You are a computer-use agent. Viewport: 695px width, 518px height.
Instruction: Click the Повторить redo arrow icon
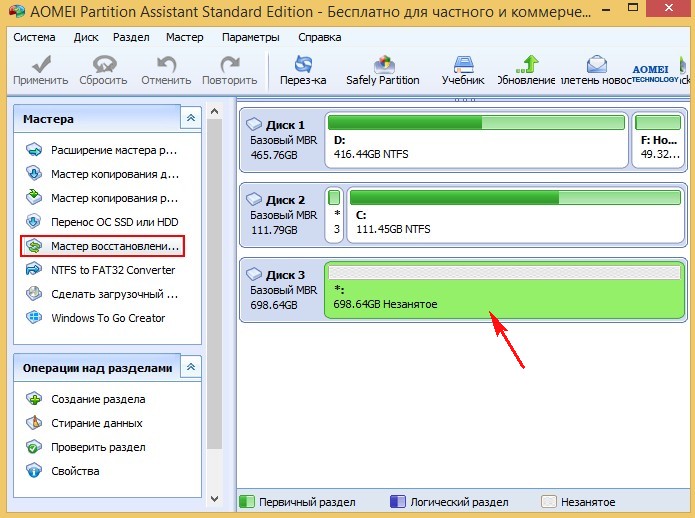230,65
